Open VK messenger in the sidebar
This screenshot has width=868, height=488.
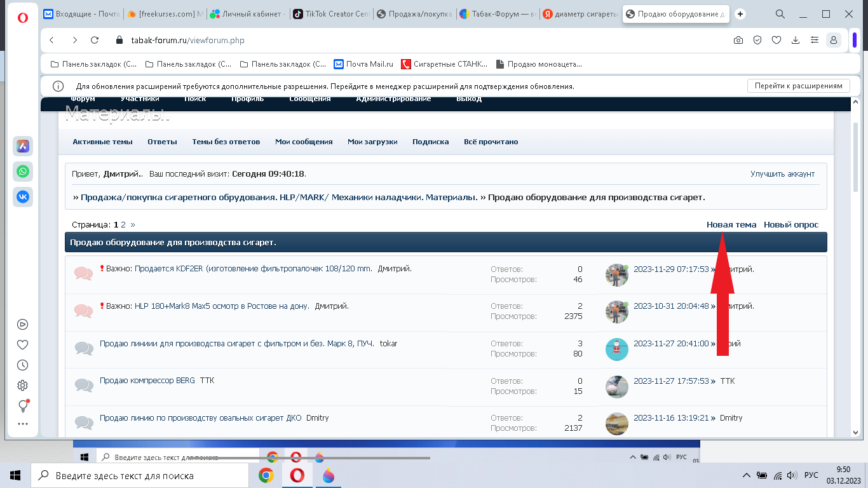pos(23,197)
